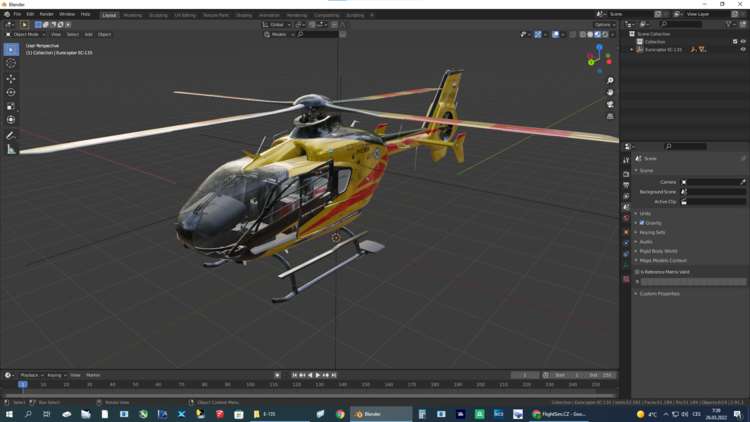Switch perspective/orthographic grid icon
Screen dimensions: 750x422
610,116
